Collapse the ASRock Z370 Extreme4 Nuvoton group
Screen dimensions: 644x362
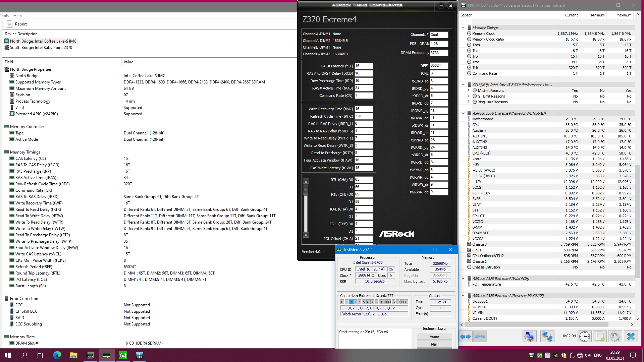[x=463, y=113]
